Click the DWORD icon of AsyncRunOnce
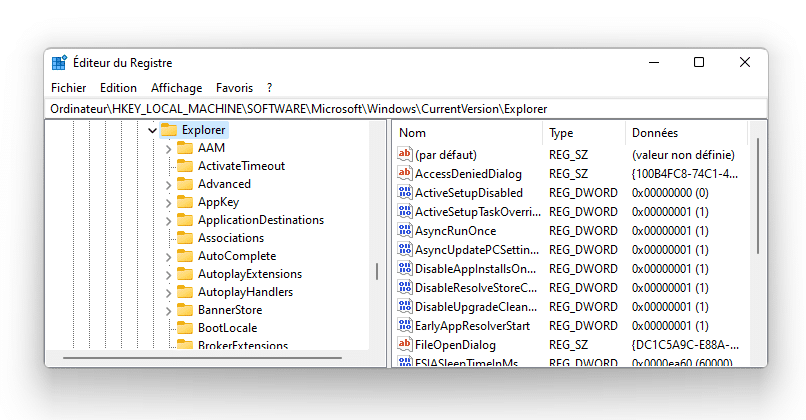This screenshot has height=420, width=806. (405, 230)
